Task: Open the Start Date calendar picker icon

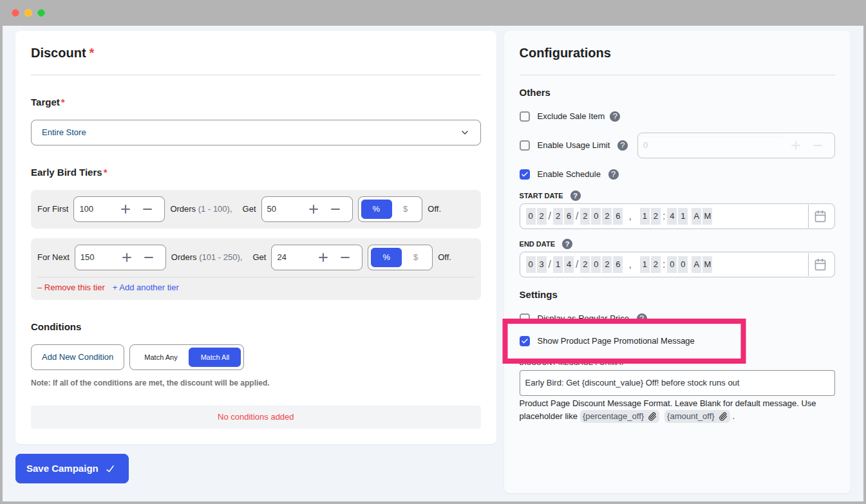Action: pyautogui.click(x=820, y=216)
